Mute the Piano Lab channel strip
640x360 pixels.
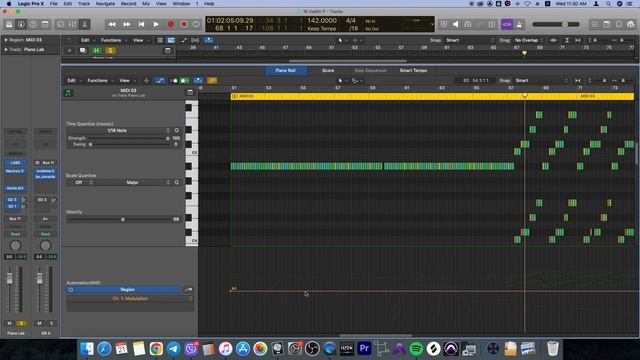(x=9, y=323)
